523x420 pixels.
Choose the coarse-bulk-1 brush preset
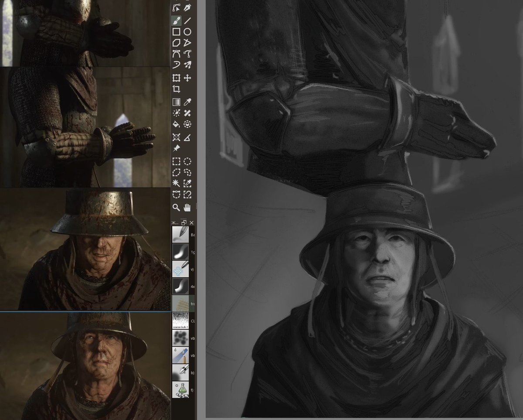coord(180,321)
